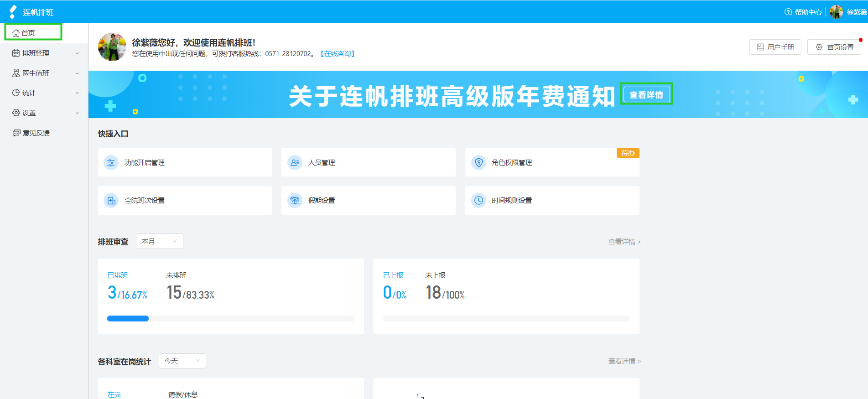Viewport: 868px width, 399px height.
Task: Expand the 医生值班 menu chevron
Action: click(x=77, y=73)
